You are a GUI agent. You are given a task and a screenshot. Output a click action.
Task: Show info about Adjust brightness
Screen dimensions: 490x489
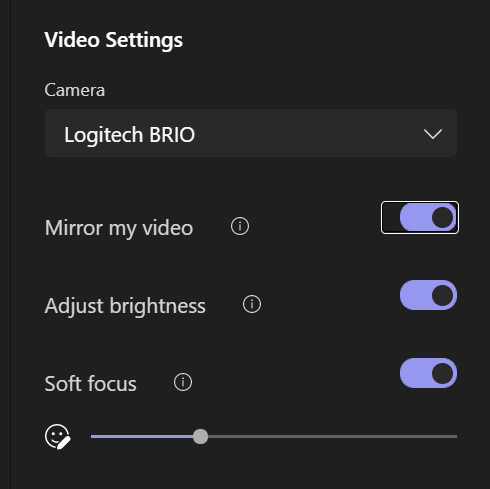pyautogui.click(x=252, y=304)
